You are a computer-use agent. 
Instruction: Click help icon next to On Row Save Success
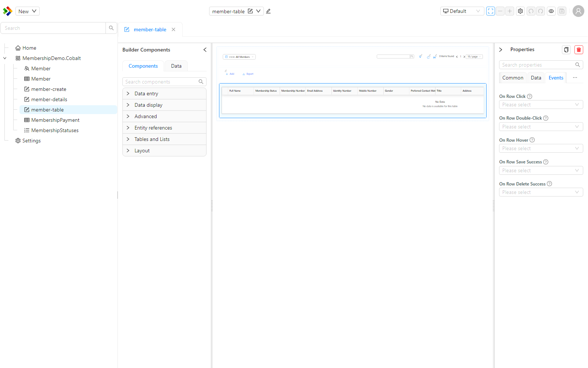546,162
